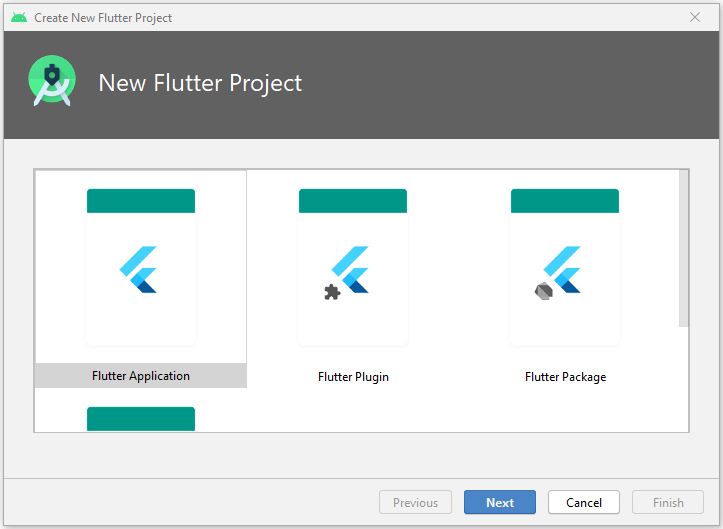Image resolution: width=723 pixels, height=529 pixels.
Task: Go to the Next step
Action: pyautogui.click(x=500, y=502)
